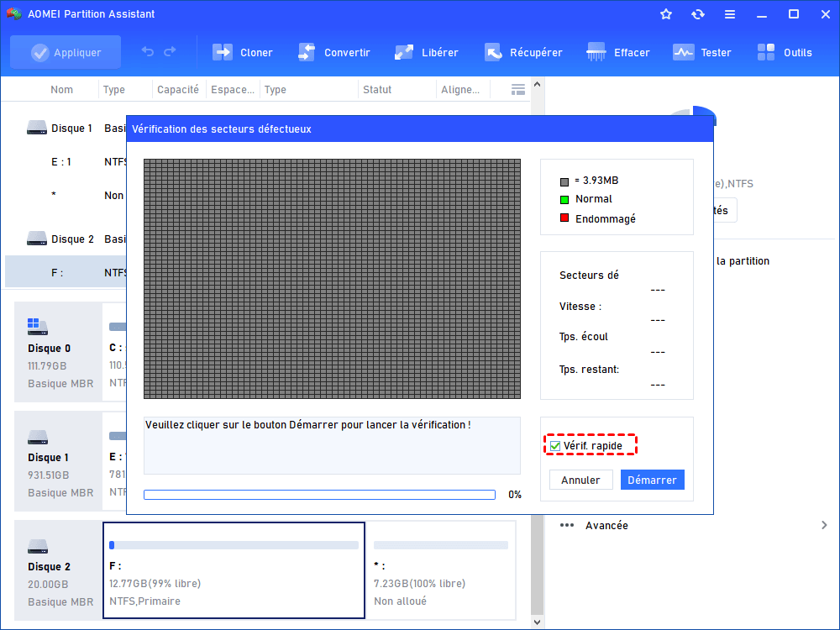Click the Capacité column header
Screen dimensions: 840x630
click(x=178, y=90)
